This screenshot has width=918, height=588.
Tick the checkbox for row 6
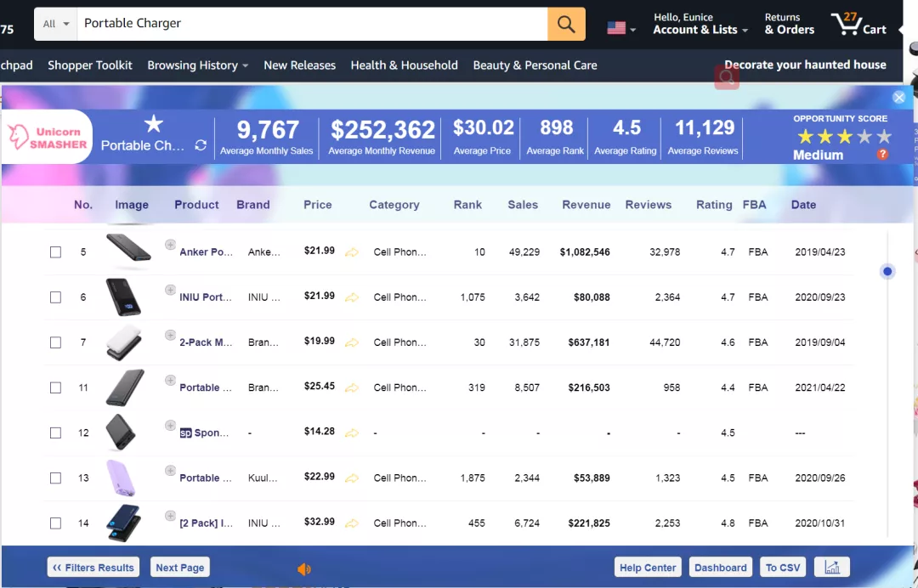point(55,297)
